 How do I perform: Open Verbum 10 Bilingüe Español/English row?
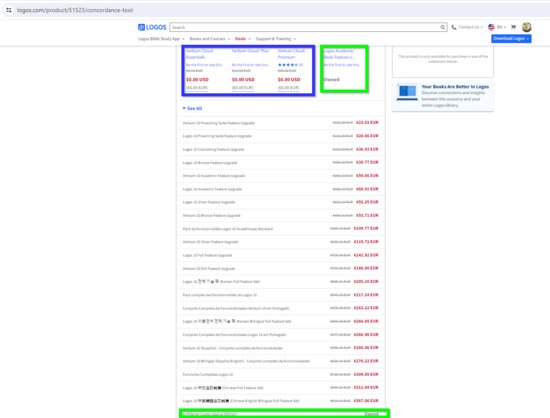(281, 361)
